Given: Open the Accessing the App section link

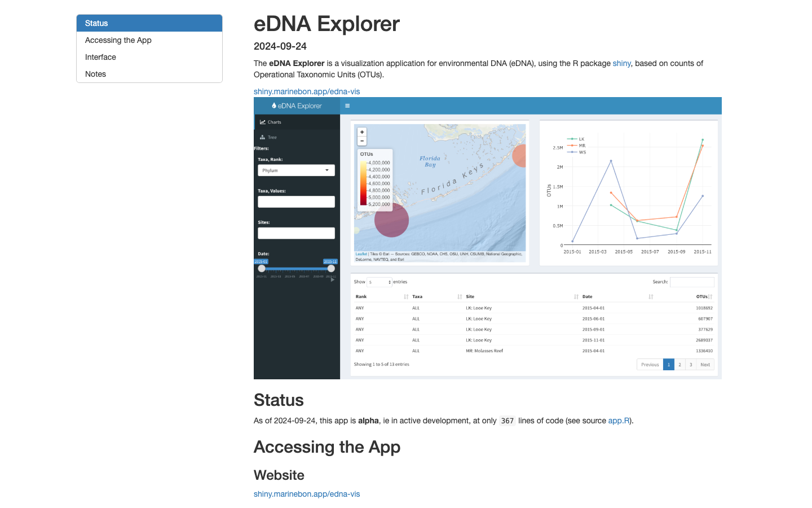Looking at the screenshot, I should tap(149, 40).
